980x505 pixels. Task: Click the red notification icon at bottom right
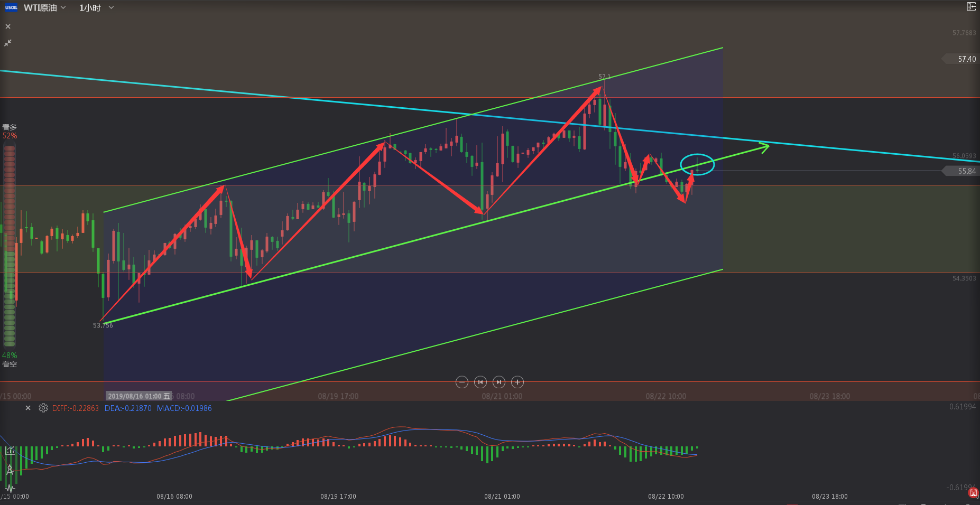pyautogui.click(x=973, y=493)
